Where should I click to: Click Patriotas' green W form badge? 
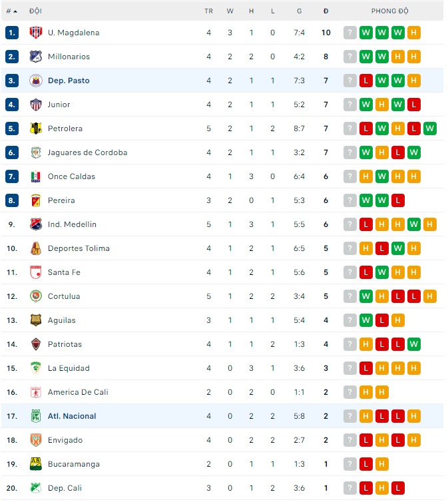coord(413,344)
